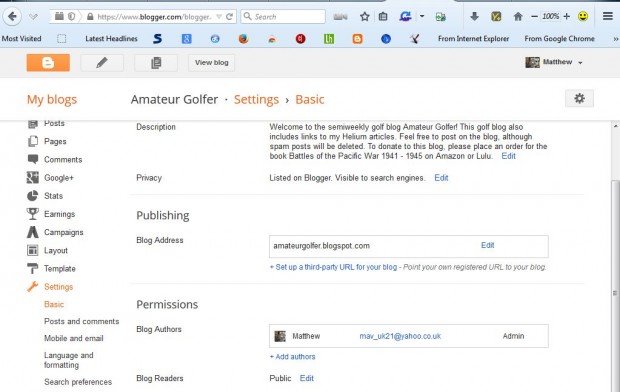The image size is (620, 392).
Task: Open the Latest Headlines bookmark
Action: coord(111,39)
